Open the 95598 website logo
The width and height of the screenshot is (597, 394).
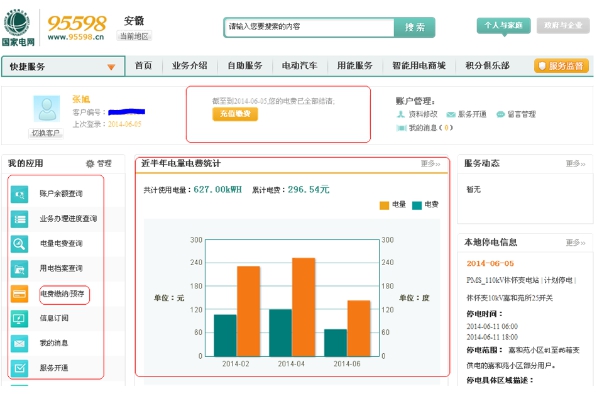pos(76,27)
